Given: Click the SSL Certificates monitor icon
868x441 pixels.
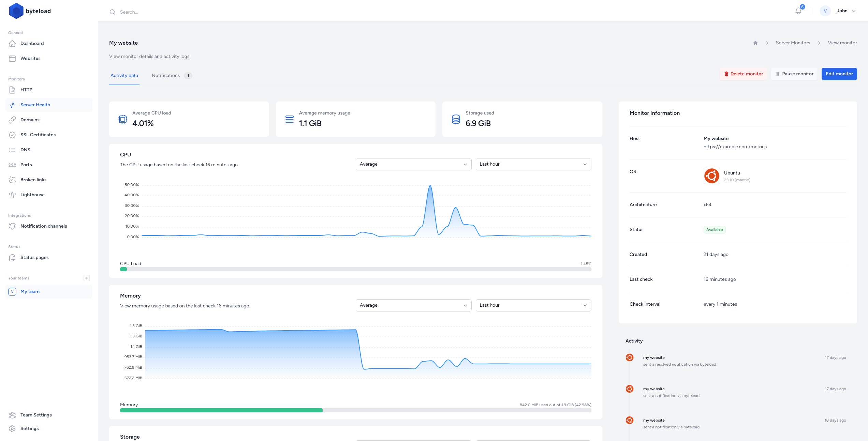Looking at the screenshot, I should click(x=12, y=134).
